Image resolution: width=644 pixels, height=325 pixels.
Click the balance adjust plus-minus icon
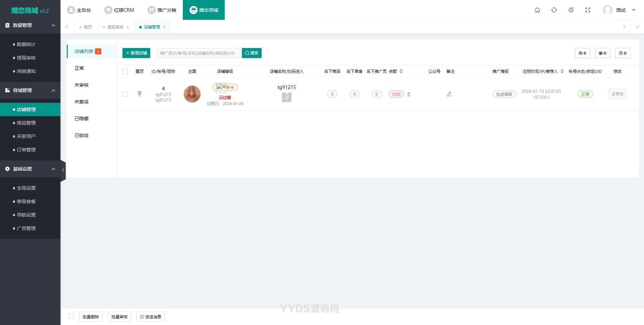[x=409, y=94]
